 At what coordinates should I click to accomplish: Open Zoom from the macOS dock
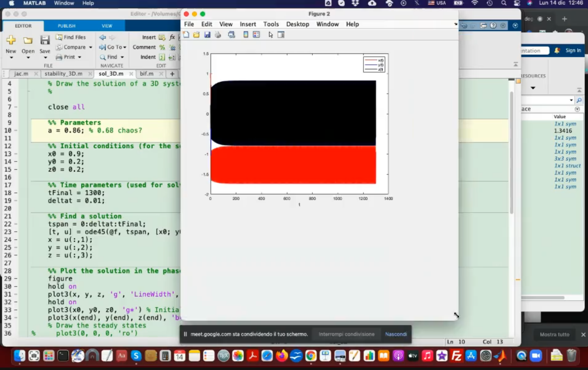point(536,356)
